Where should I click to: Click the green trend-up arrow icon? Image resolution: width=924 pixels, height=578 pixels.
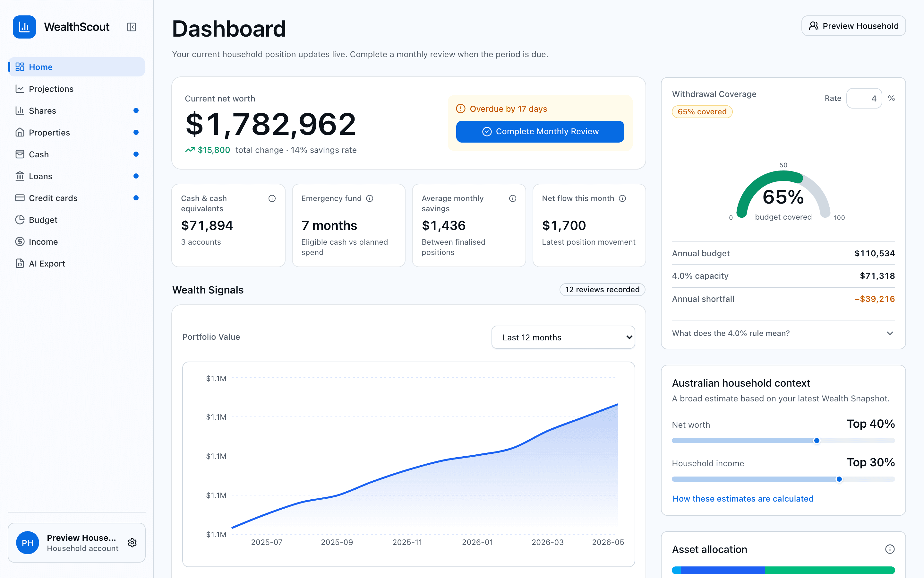[190, 150]
